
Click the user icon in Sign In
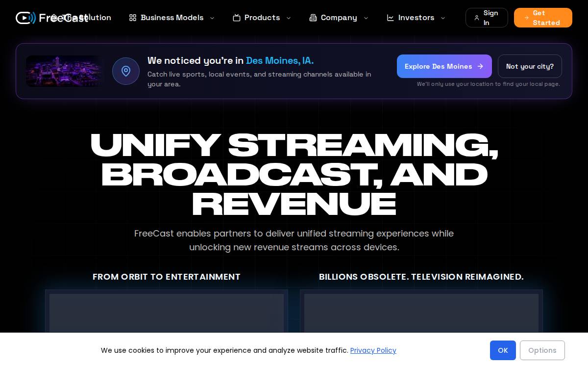pyautogui.click(x=477, y=18)
